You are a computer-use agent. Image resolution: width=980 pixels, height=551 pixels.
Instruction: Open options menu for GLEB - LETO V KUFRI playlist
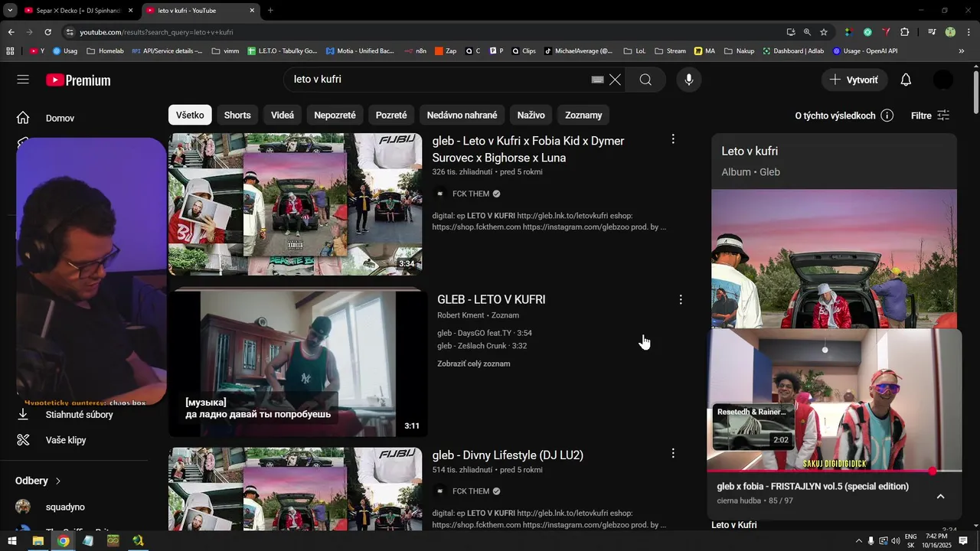[680, 300]
